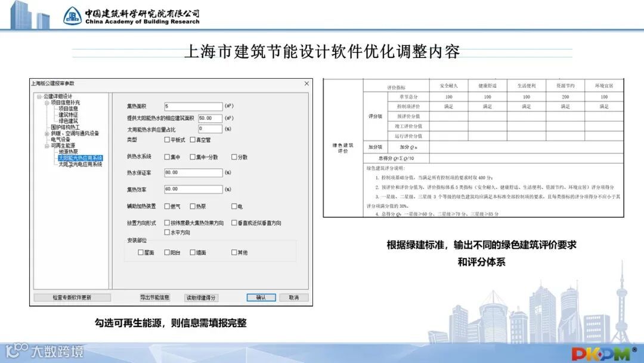Tick the 集中-分散 checkbox
The height and width of the screenshot is (363, 644).
tap(193, 157)
